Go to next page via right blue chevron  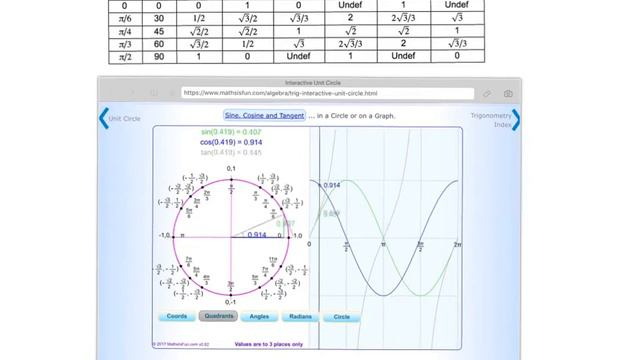pyautogui.click(x=516, y=120)
